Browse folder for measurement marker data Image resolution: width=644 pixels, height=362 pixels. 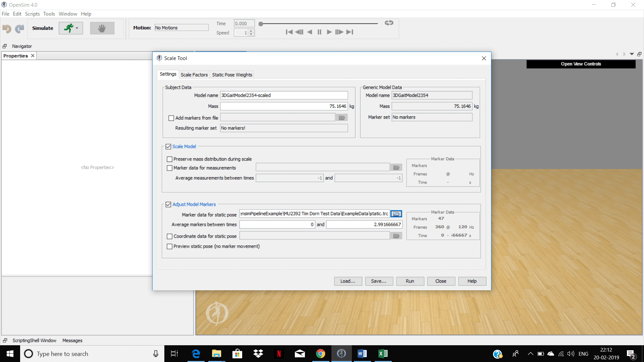(x=396, y=167)
